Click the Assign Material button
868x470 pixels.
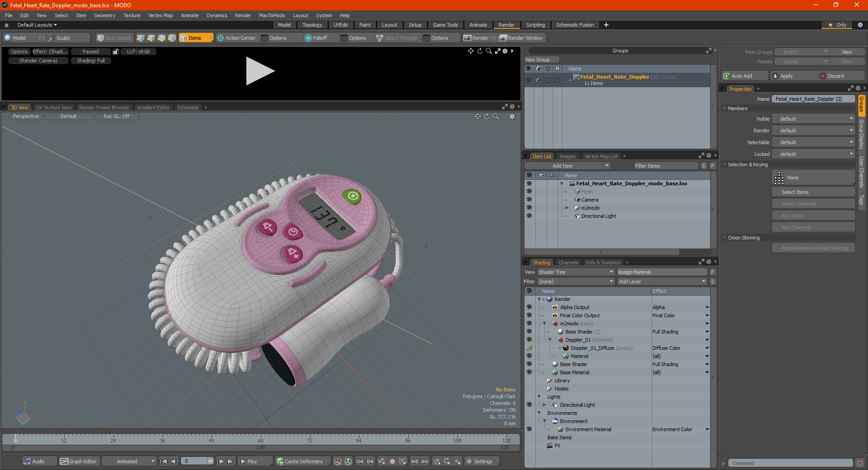pos(662,272)
